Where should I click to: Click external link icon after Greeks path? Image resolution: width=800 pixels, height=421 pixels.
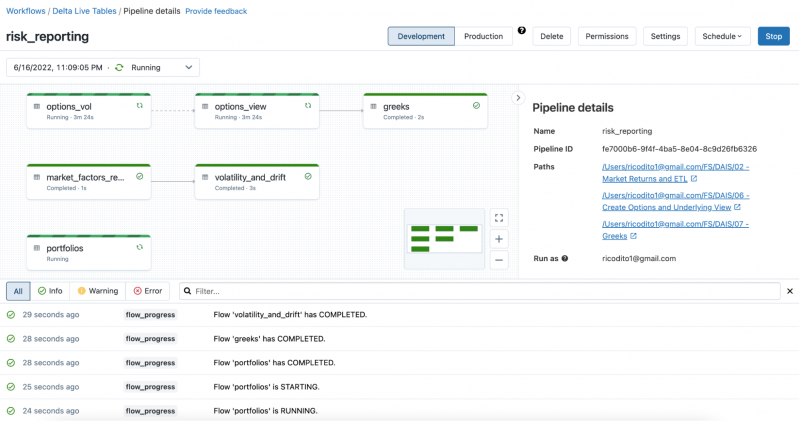(633, 236)
